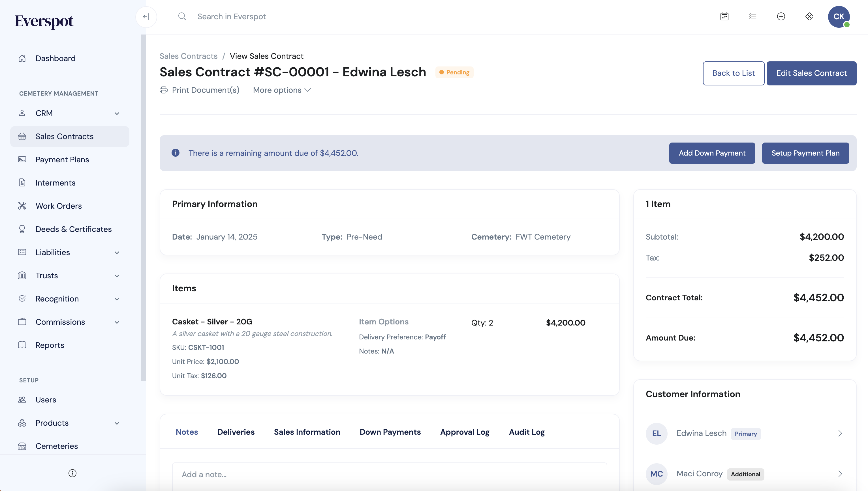Open the More options dropdown
The width and height of the screenshot is (868, 491).
282,90
